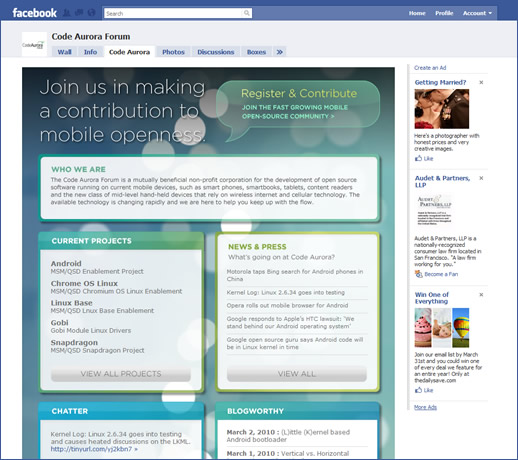
Task: Open Create an Ad link
Action: [430, 68]
